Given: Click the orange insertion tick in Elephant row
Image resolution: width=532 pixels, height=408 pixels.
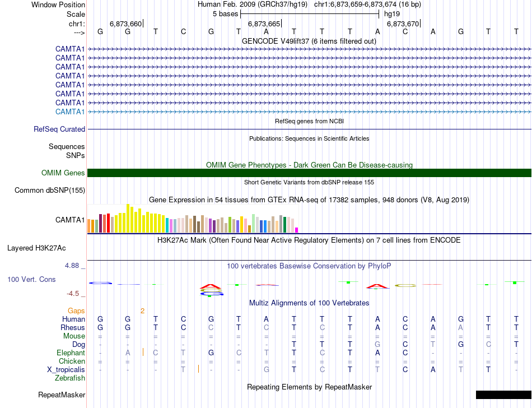Looking at the screenshot, I should [x=143, y=353].
